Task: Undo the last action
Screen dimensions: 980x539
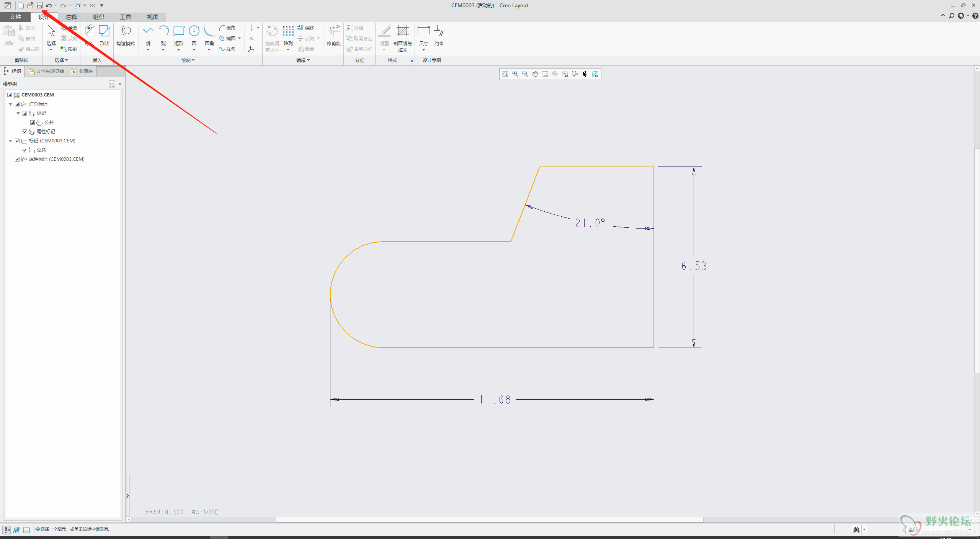Action: (x=49, y=5)
